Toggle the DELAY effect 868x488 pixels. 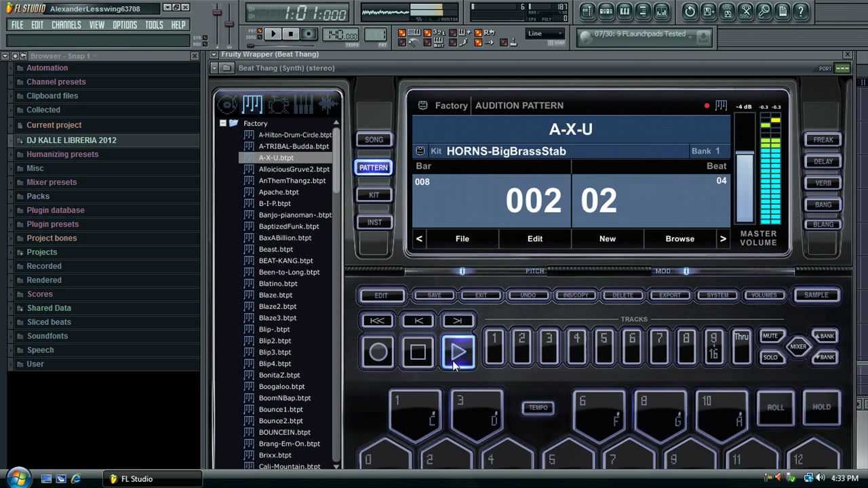823,161
